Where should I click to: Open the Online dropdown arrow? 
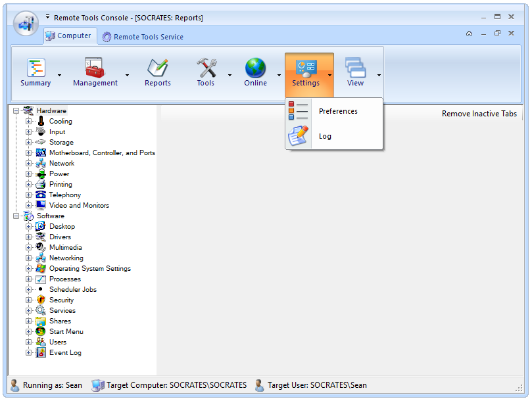tap(279, 75)
